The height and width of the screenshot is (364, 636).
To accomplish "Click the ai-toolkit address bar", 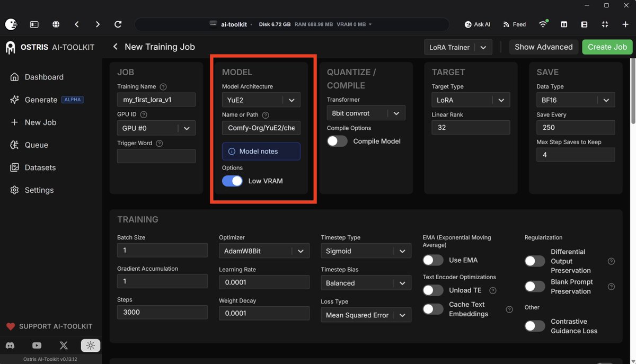I will pos(291,24).
